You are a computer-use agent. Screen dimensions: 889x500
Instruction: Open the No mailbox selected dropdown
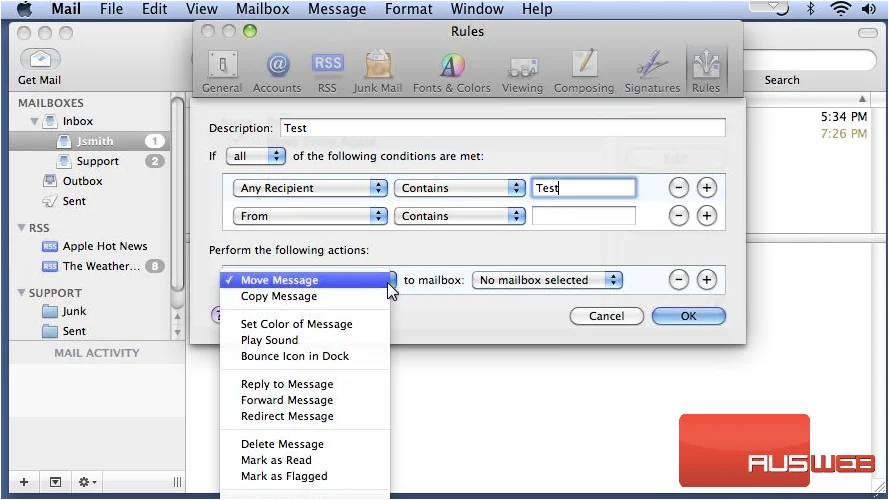tap(547, 279)
